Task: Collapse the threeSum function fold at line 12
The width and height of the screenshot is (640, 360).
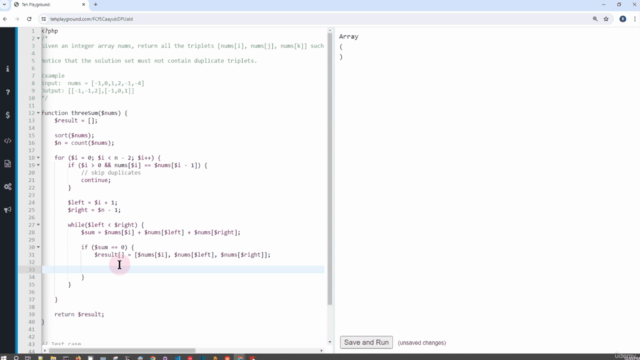Action: pyautogui.click(x=38, y=113)
